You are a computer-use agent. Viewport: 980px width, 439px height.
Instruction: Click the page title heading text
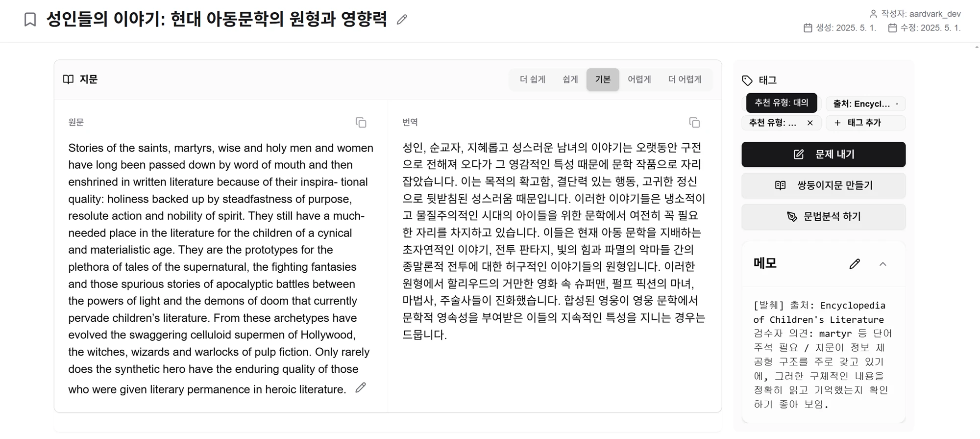coord(217,20)
